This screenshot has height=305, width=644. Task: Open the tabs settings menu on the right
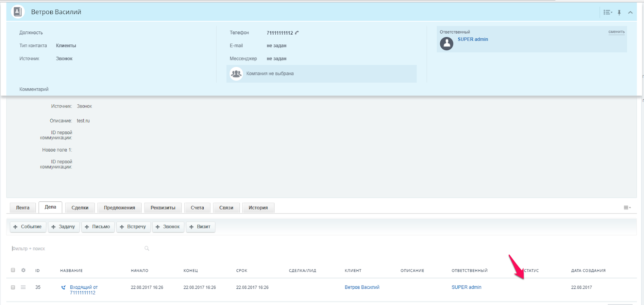click(627, 207)
